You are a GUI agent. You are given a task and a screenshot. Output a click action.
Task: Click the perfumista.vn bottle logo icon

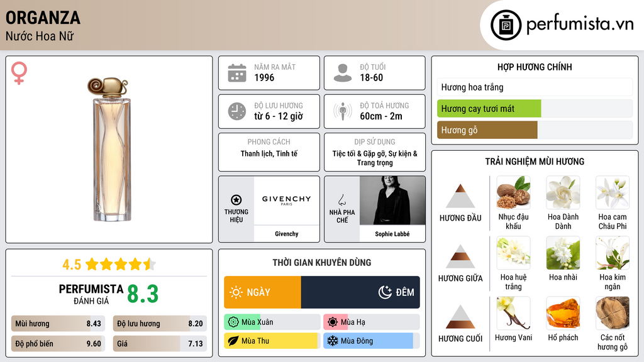[506, 25]
